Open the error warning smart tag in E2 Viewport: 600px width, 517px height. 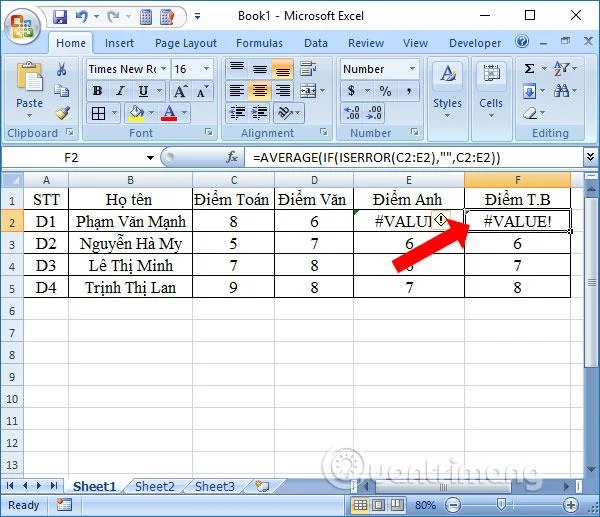coord(441,220)
